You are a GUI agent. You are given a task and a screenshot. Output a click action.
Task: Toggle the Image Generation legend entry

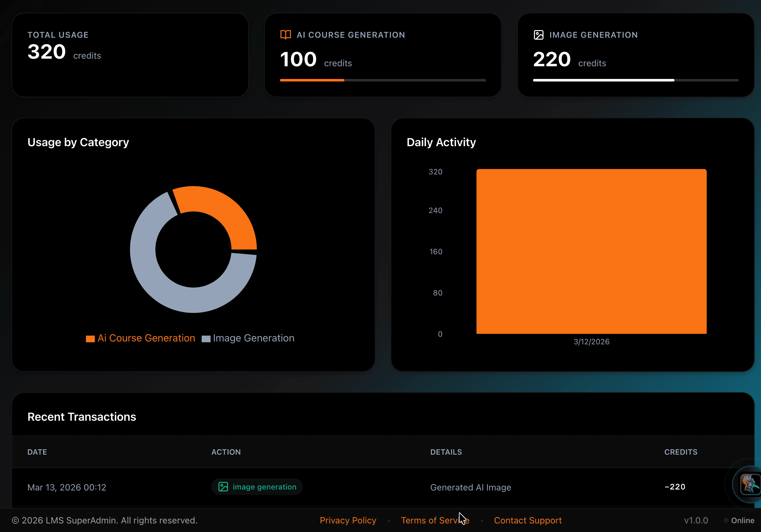pyautogui.click(x=253, y=338)
